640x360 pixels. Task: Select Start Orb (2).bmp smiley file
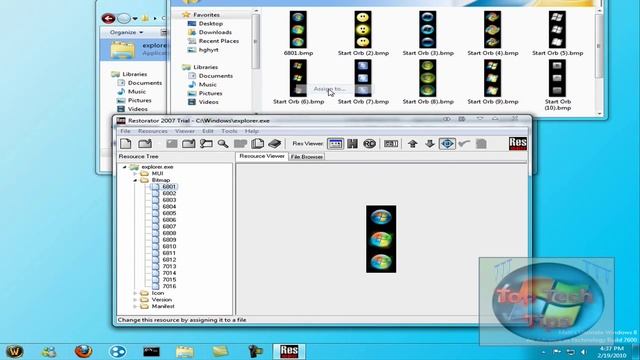point(363,33)
